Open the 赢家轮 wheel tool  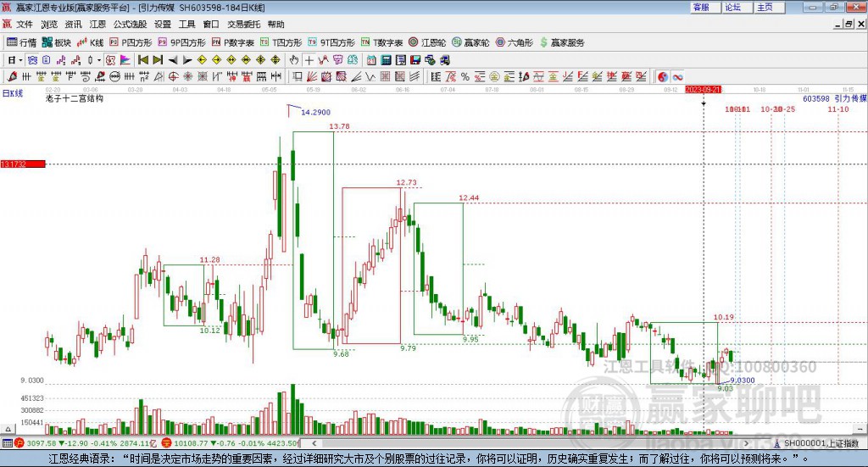point(470,42)
